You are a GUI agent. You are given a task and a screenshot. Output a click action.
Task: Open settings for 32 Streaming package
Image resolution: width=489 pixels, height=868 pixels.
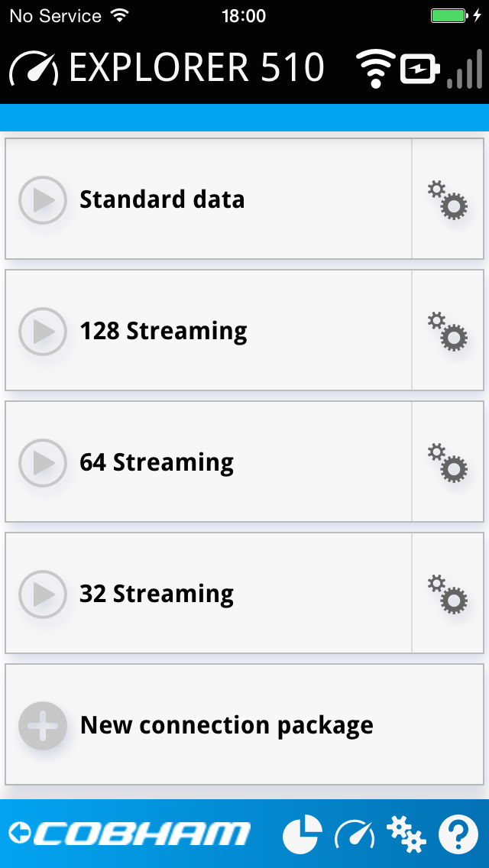click(x=449, y=594)
